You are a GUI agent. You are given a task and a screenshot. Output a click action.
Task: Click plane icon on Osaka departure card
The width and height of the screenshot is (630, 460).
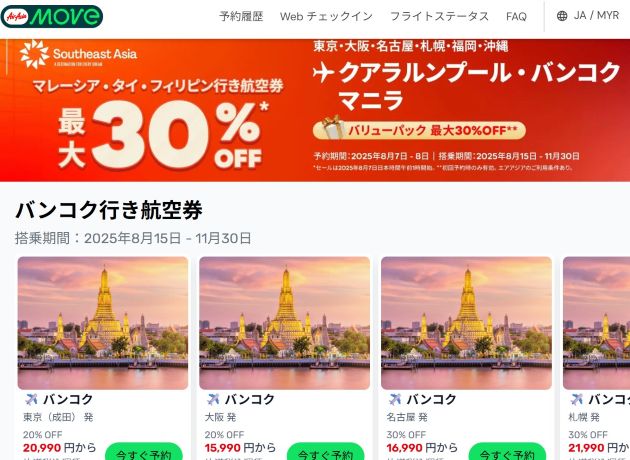pyautogui.click(x=213, y=399)
